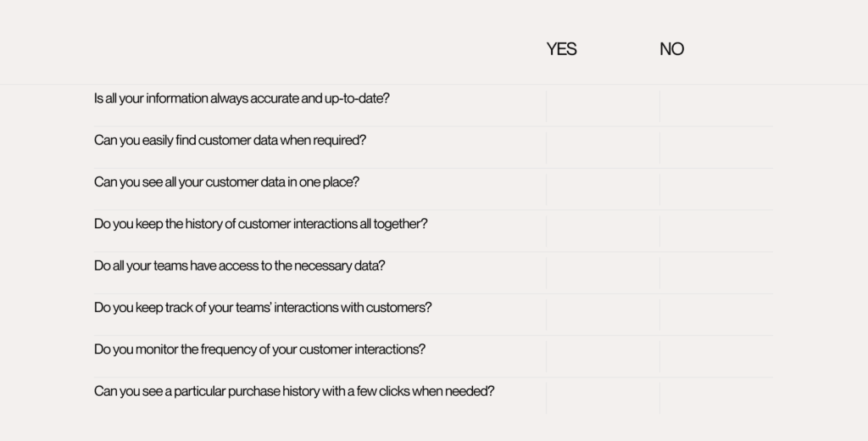Image resolution: width=868 pixels, height=441 pixels.
Task: Select the 'information always accurate' question text
Action: (x=242, y=98)
